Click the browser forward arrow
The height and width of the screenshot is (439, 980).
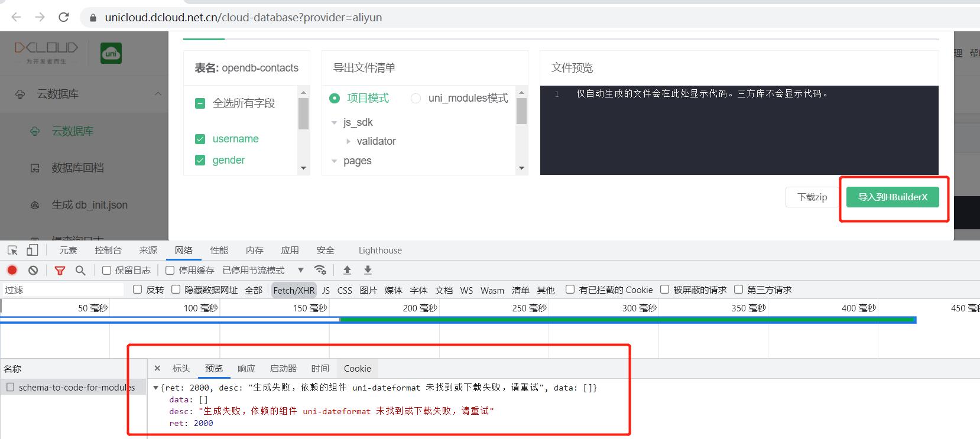[40, 17]
